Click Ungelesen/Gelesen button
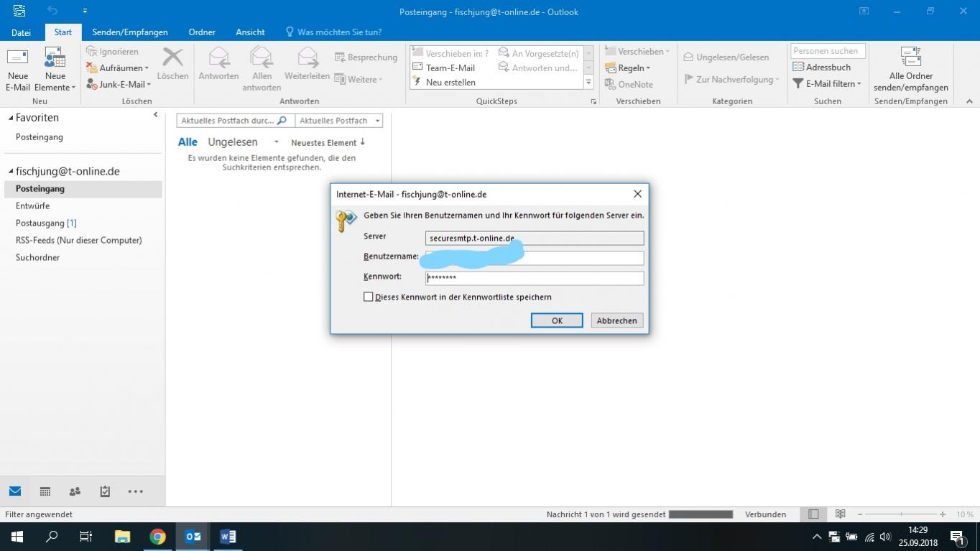The image size is (980, 551). [726, 57]
